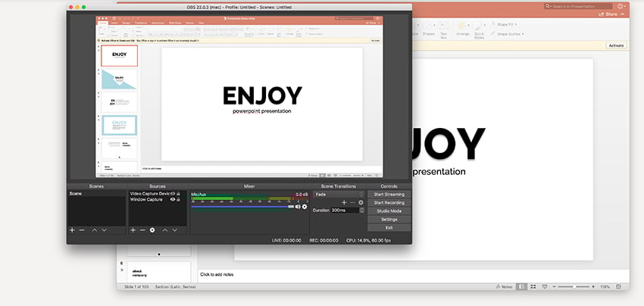The width and height of the screenshot is (644, 306).
Task: Toggle visibility of Video Capture Device source
Action: click(x=173, y=194)
